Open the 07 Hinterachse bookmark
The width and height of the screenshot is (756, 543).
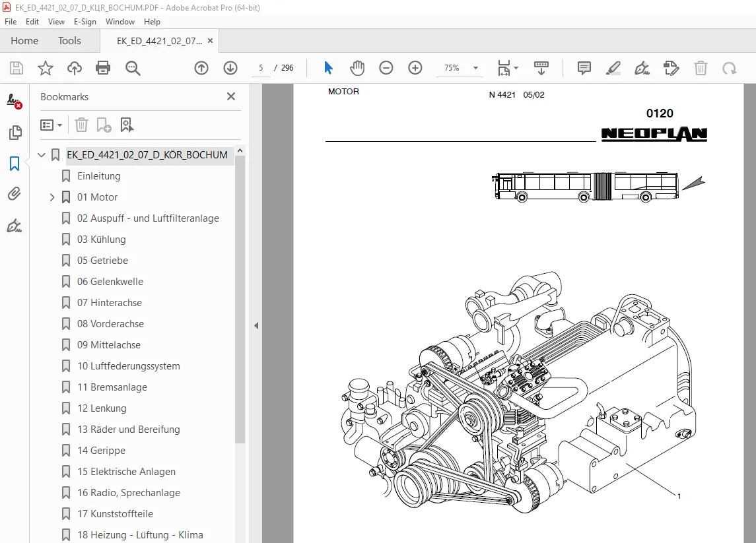point(110,303)
